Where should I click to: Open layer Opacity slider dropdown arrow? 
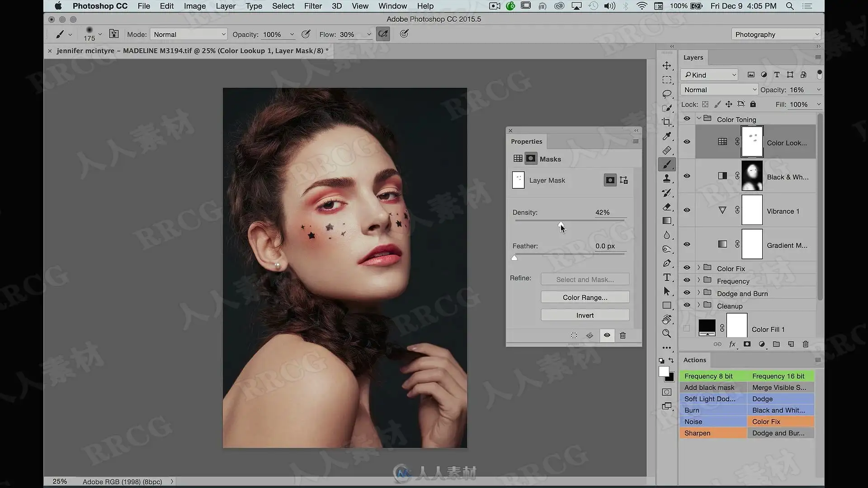(x=818, y=90)
